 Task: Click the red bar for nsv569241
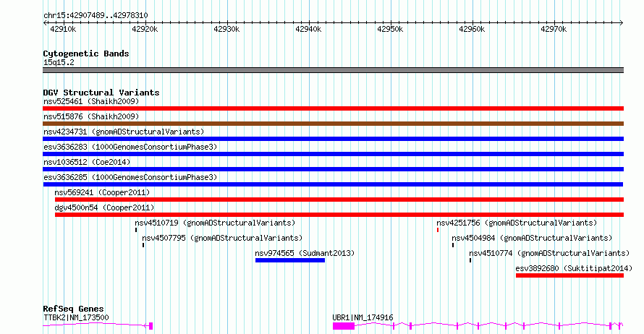click(x=339, y=200)
